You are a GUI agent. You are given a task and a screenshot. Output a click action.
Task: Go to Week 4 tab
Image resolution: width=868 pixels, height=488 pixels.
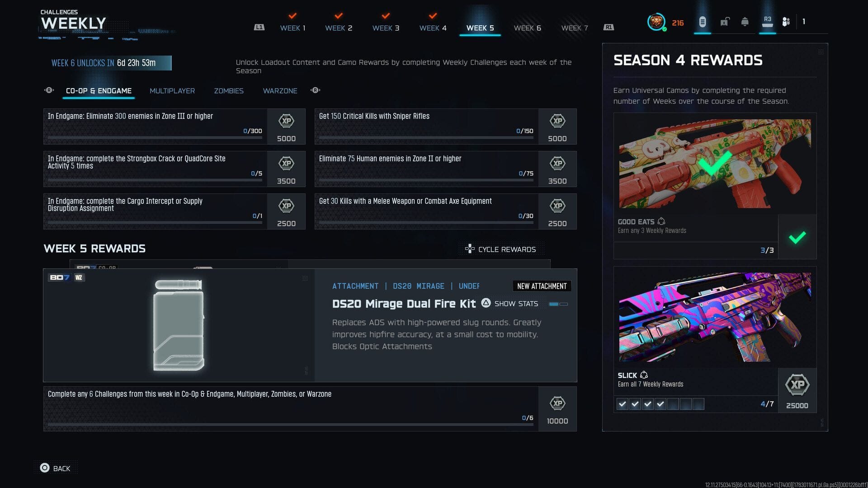433,28
